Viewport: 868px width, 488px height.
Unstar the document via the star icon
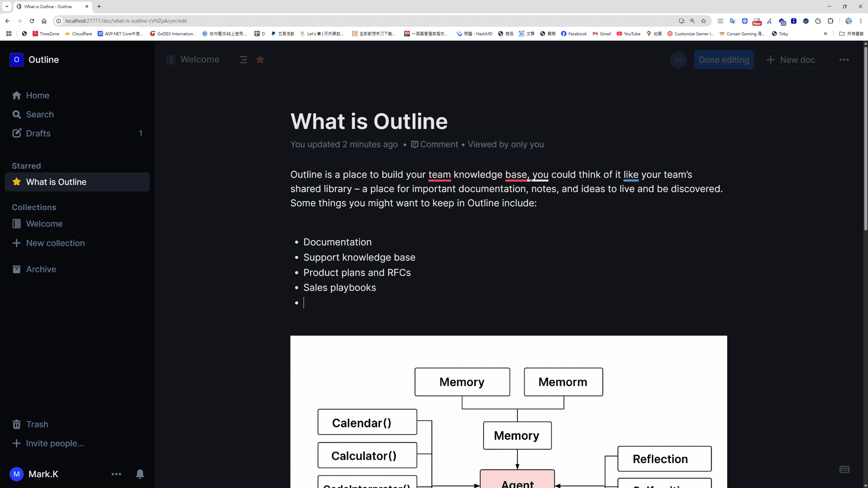260,59
